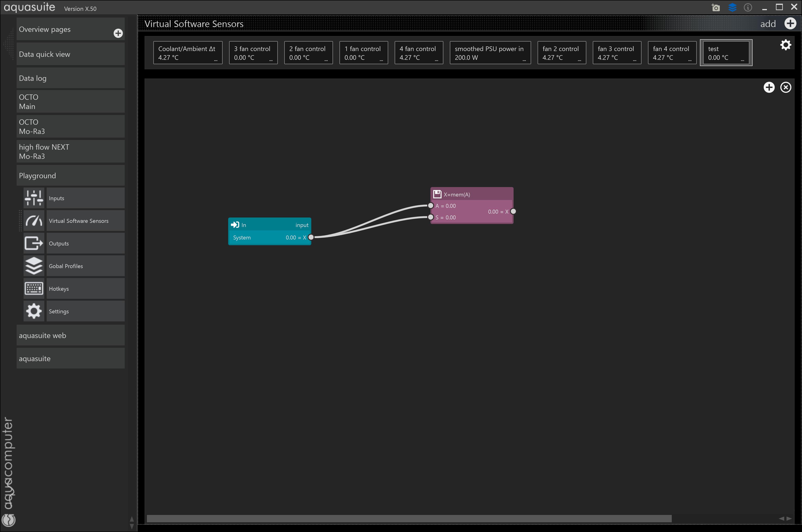Click the blue layers icon in title bar
Image resolution: width=802 pixels, height=532 pixels.
(732, 7)
